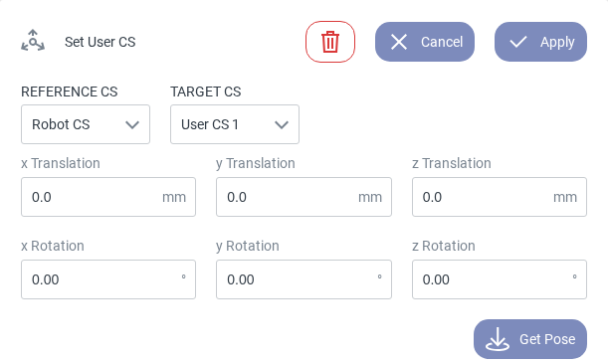The width and height of the screenshot is (608, 364).
Task: Select the y Translation input field
Action: (304, 197)
